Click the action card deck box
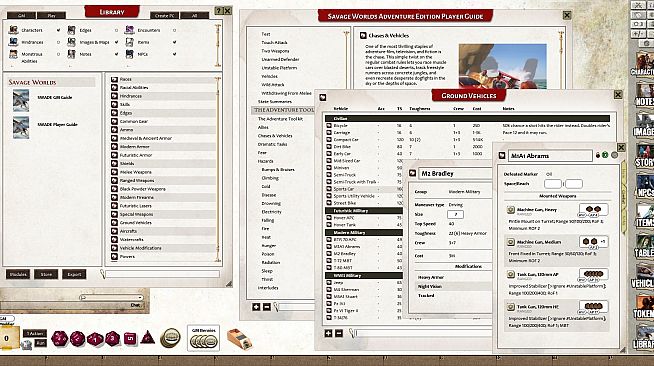The image size is (654, 366). pyautogui.click(x=239, y=338)
